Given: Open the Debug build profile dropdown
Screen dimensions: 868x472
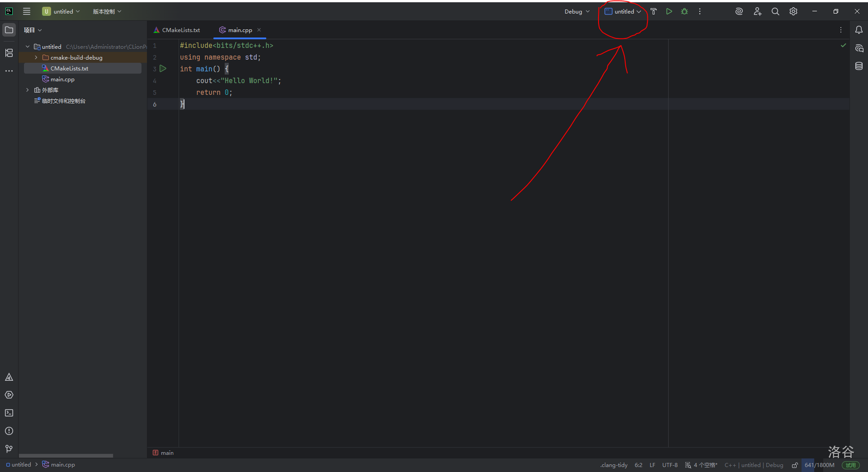Looking at the screenshot, I should [577, 12].
